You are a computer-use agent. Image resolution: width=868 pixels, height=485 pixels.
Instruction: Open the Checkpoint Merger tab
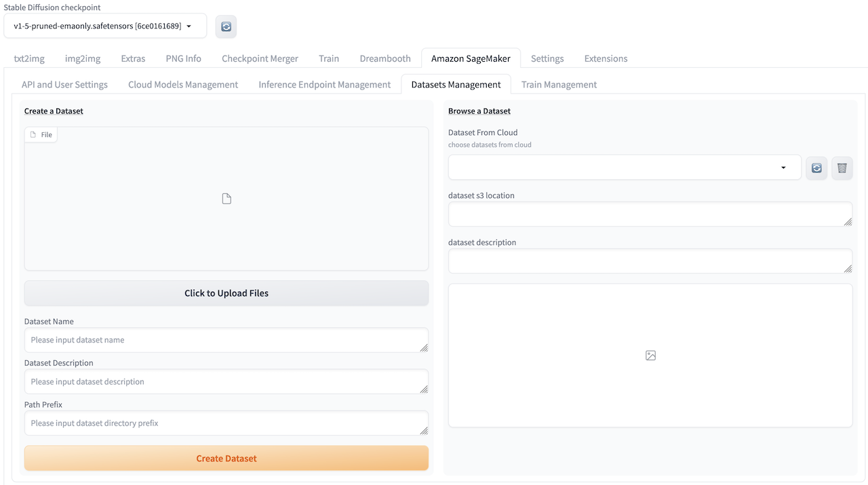260,58
